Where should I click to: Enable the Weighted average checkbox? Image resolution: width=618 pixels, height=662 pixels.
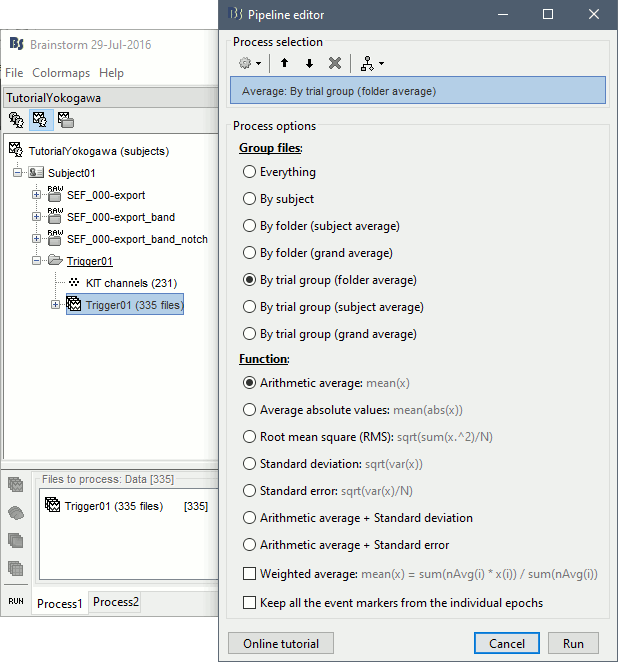click(249, 574)
